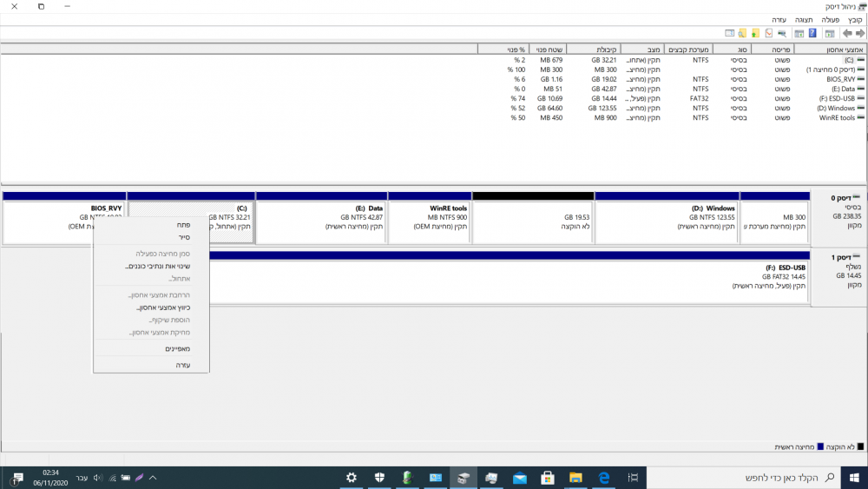Click the taskbar search box
The image size is (868, 489).
(x=744, y=478)
